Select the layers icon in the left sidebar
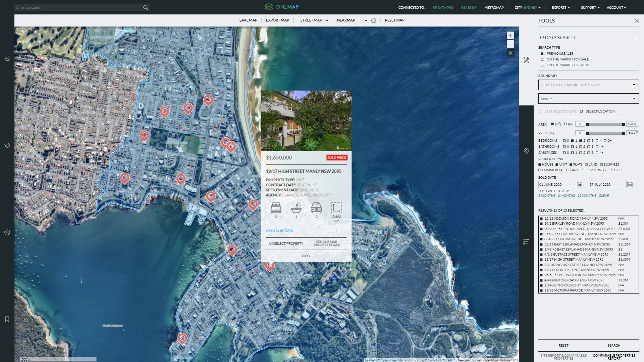Screen dimensions: 644x362 coord(7,145)
